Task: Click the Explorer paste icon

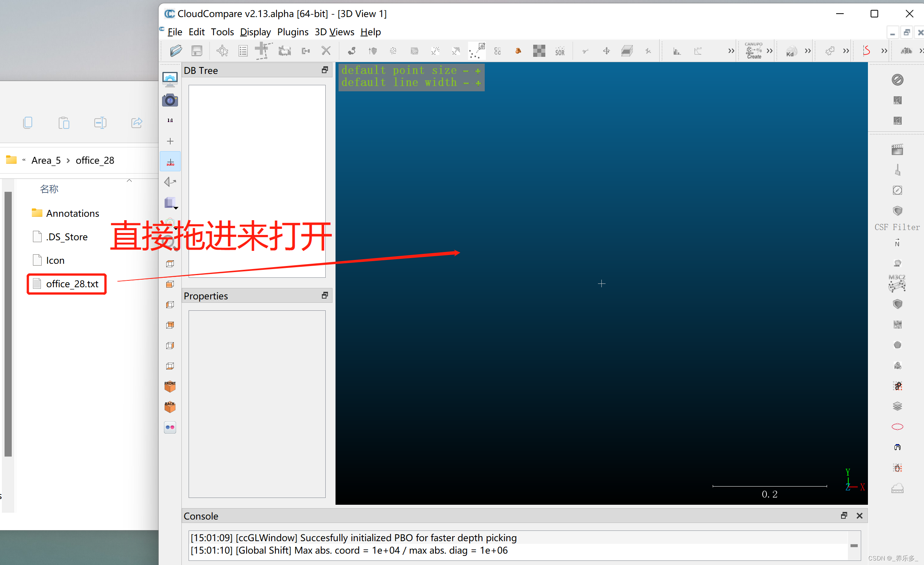Action: tap(64, 122)
